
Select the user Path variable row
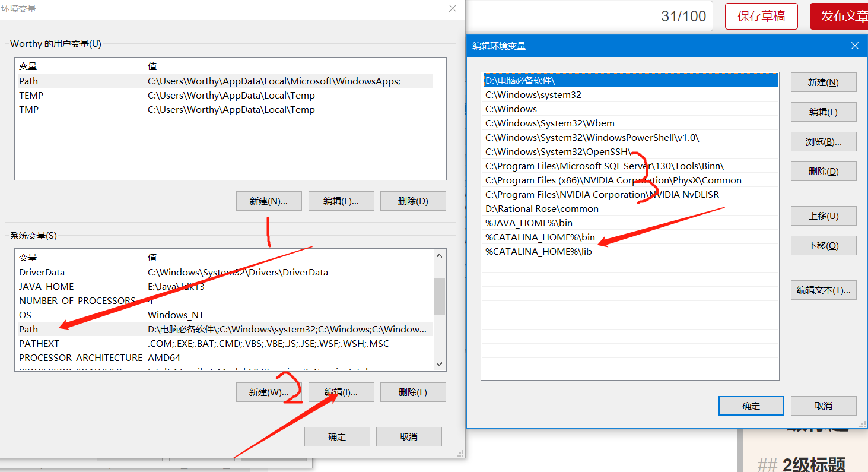click(224, 81)
